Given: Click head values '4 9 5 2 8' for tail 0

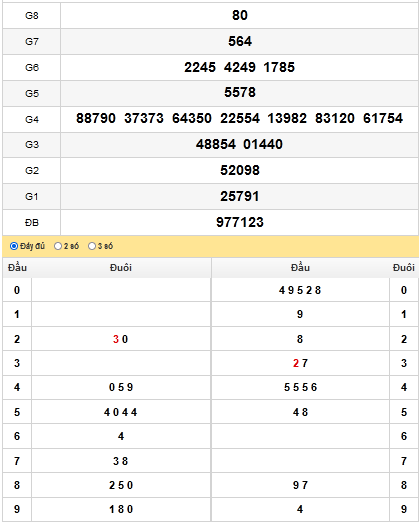Looking at the screenshot, I should pos(300,290).
